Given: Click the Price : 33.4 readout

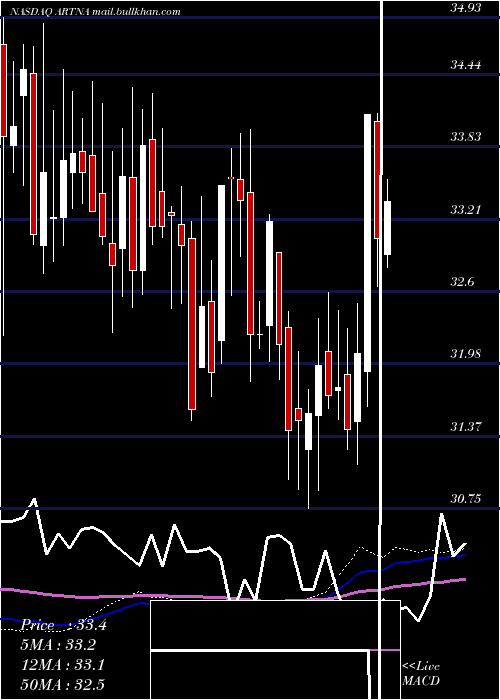Looking at the screenshot, I should (64, 625).
